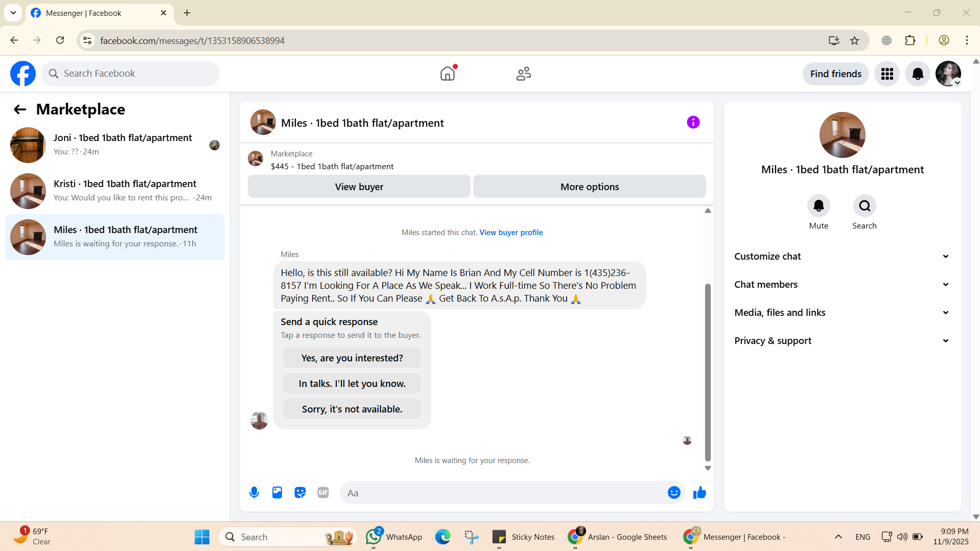Open the View buyer profile link

[x=511, y=233]
